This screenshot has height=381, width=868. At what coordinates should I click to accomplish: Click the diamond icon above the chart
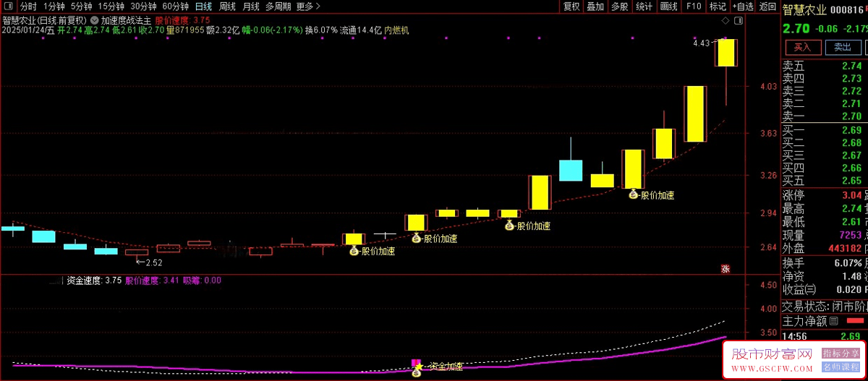(726, 21)
